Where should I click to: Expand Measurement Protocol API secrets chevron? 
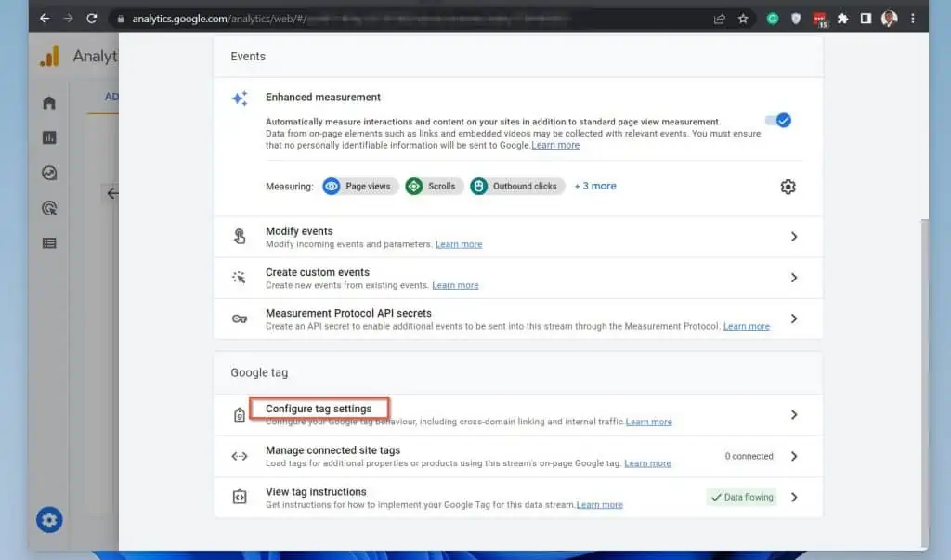tap(793, 319)
